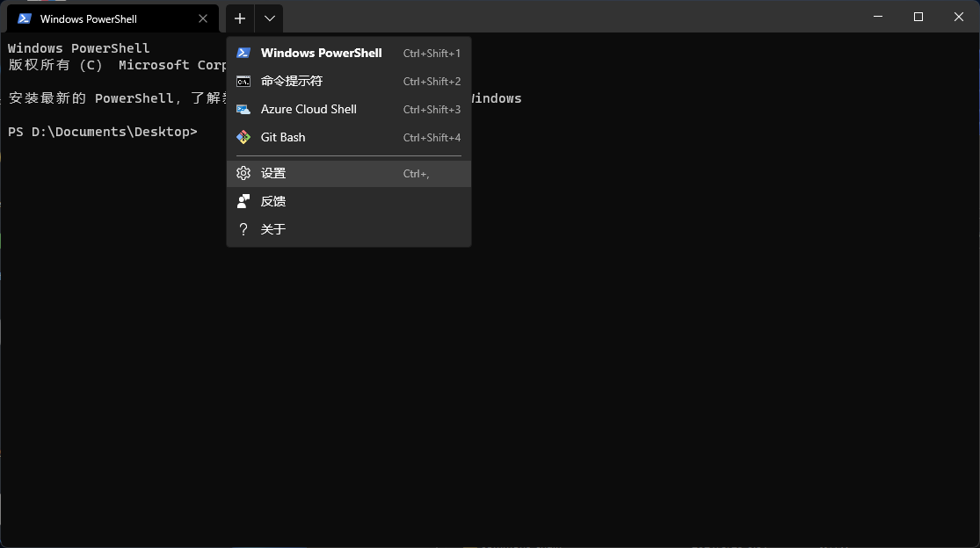Click the question mark about icon

tap(243, 229)
